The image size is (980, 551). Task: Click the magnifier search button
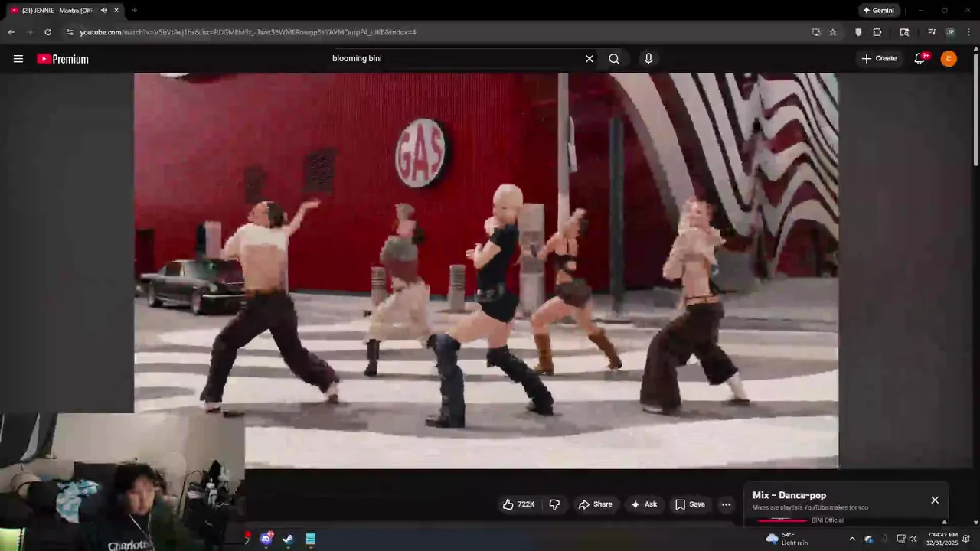pyautogui.click(x=614, y=59)
